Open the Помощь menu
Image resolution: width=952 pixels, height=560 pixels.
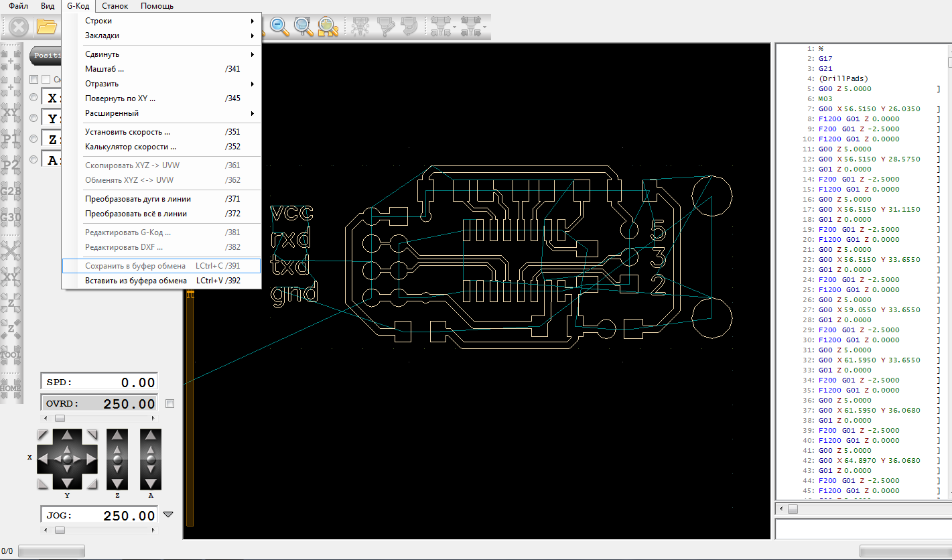pyautogui.click(x=157, y=6)
